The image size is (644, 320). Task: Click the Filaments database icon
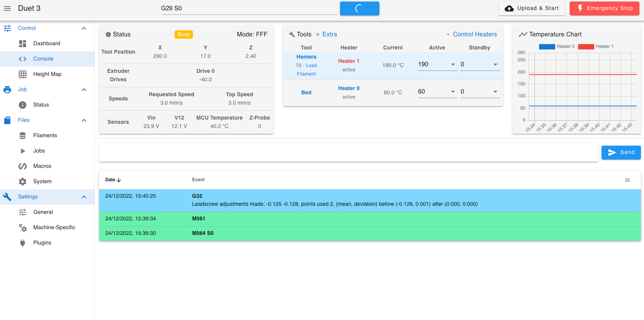click(x=23, y=136)
